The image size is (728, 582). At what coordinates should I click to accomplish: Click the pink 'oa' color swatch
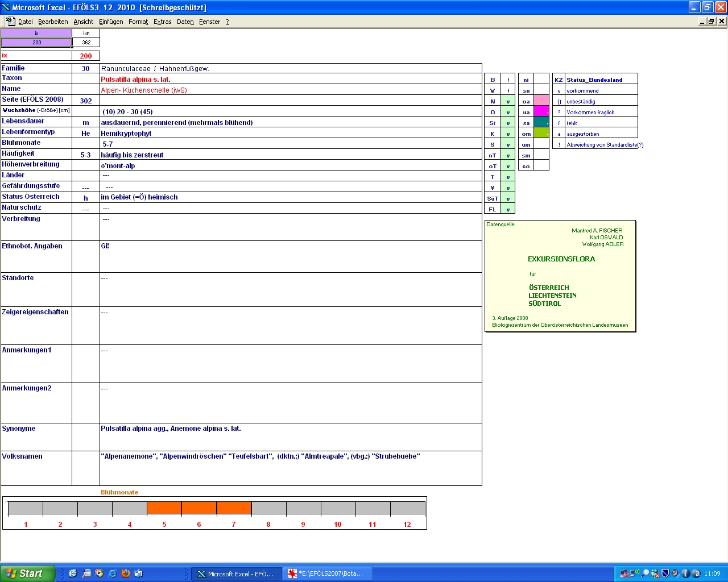pyautogui.click(x=541, y=101)
